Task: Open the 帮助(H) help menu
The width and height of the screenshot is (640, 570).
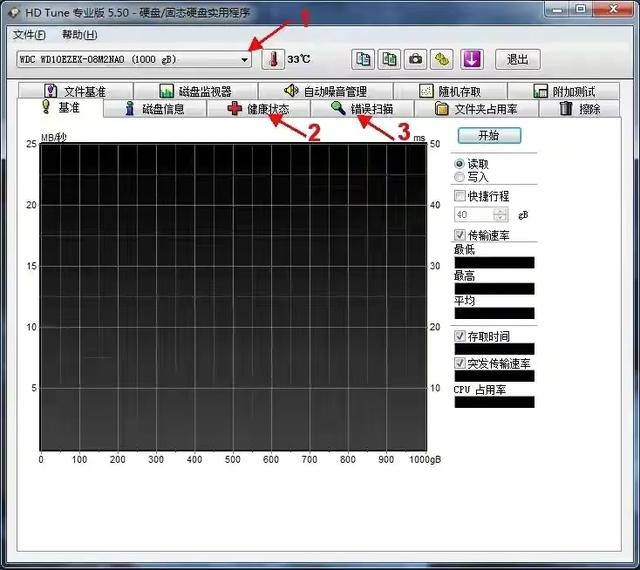Action: click(79, 35)
